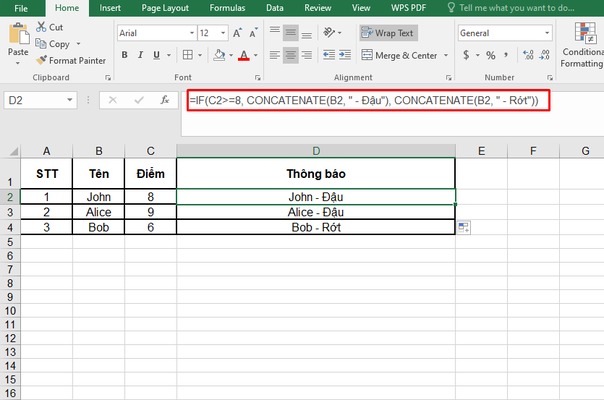Open Conditional Formatting
This screenshot has height=400, width=604.
pyautogui.click(x=582, y=45)
